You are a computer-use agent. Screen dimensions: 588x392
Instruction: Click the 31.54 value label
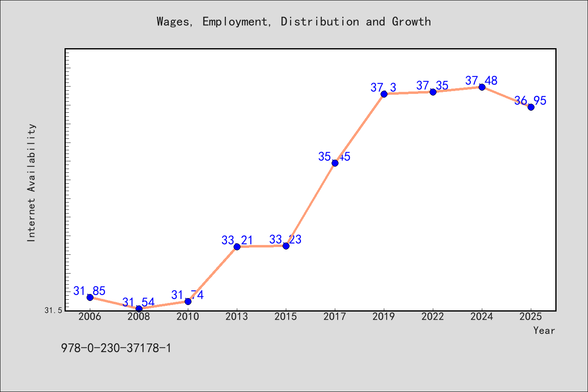coord(138,303)
